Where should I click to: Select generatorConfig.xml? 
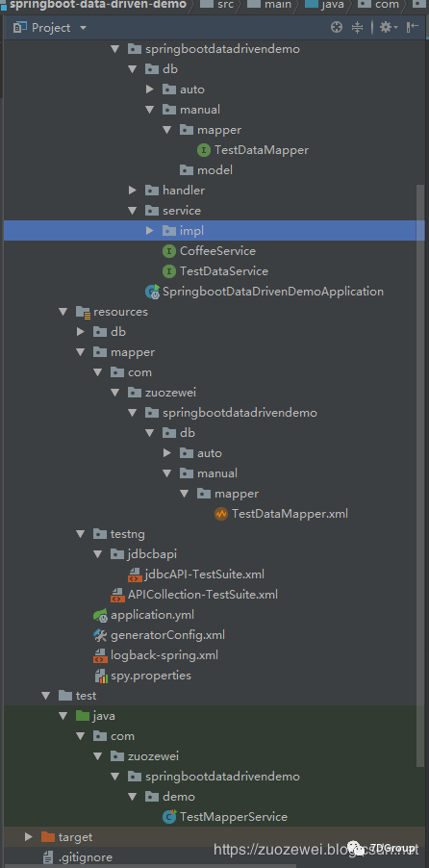(x=167, y=635)
